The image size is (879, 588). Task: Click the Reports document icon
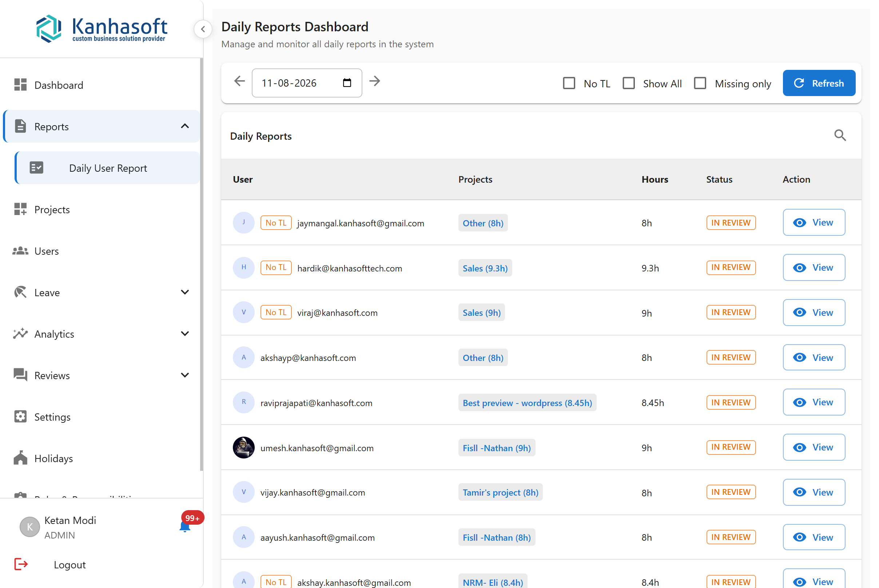tap(20, 126)
